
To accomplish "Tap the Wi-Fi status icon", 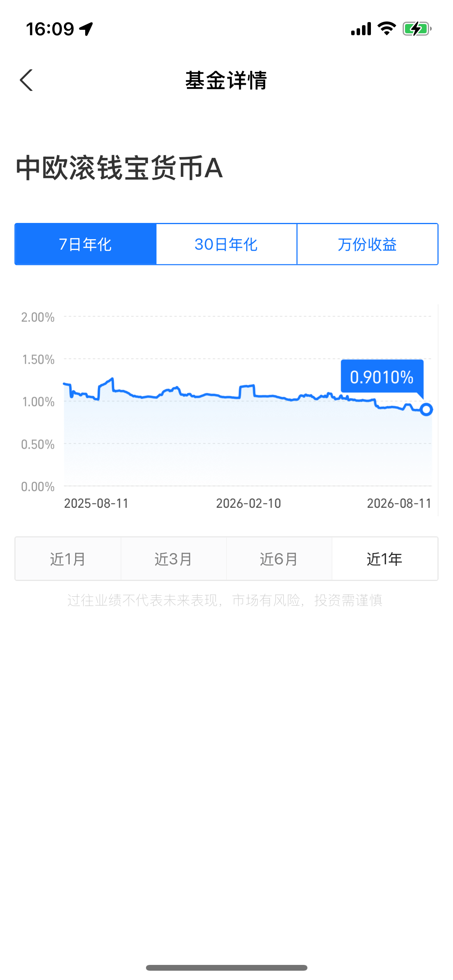I will tap(386, 29).
